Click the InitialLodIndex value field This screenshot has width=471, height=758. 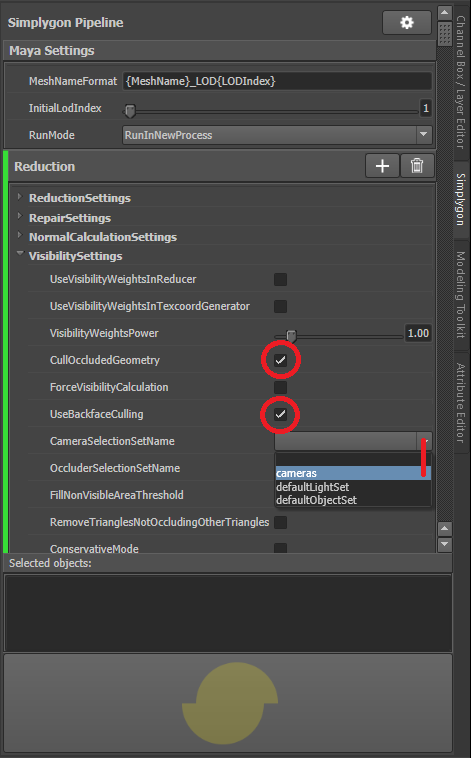426,108
